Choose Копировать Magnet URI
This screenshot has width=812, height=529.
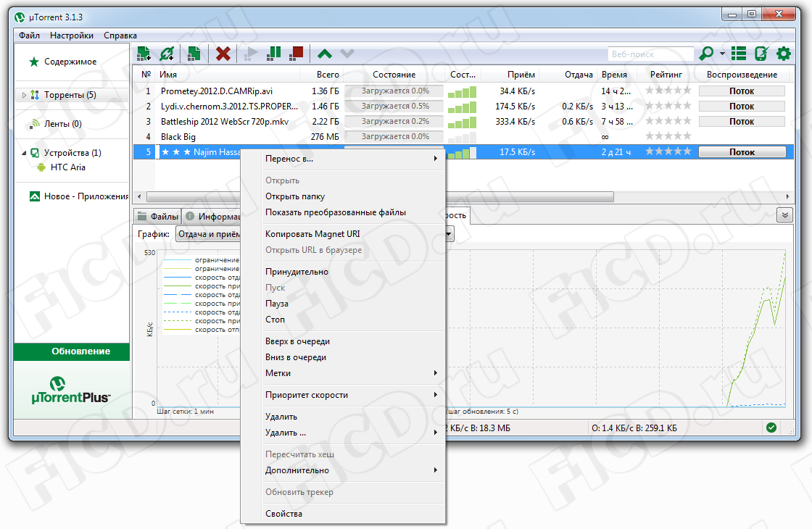(343, 234)
